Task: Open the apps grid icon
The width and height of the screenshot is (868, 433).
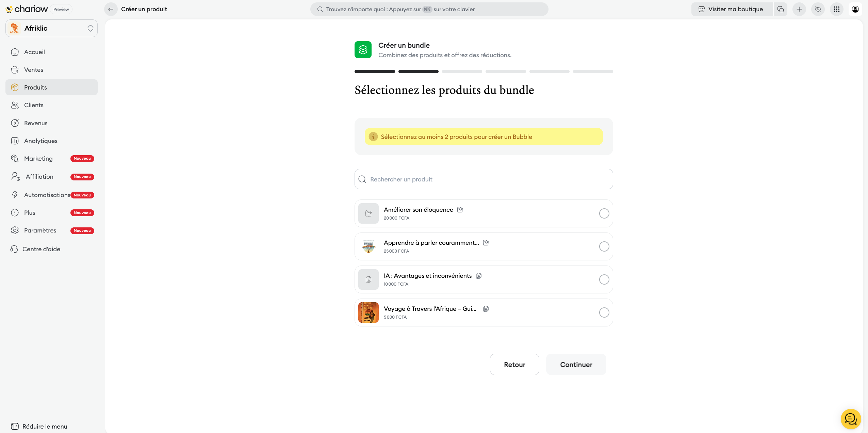Action: point(837,9)
